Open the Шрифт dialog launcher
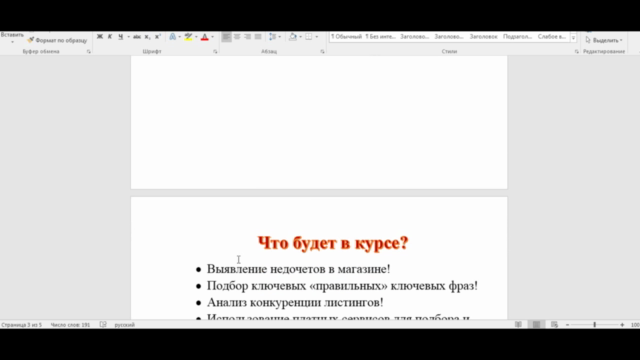This screenshot has height=360, width=640. coord(215,52)
